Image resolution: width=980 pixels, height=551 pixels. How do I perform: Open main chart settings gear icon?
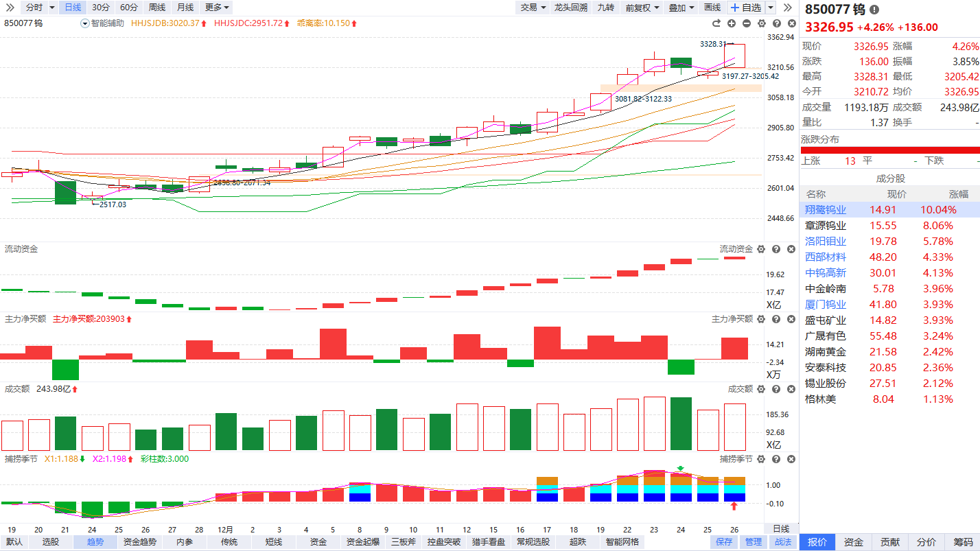coord(761,23)
